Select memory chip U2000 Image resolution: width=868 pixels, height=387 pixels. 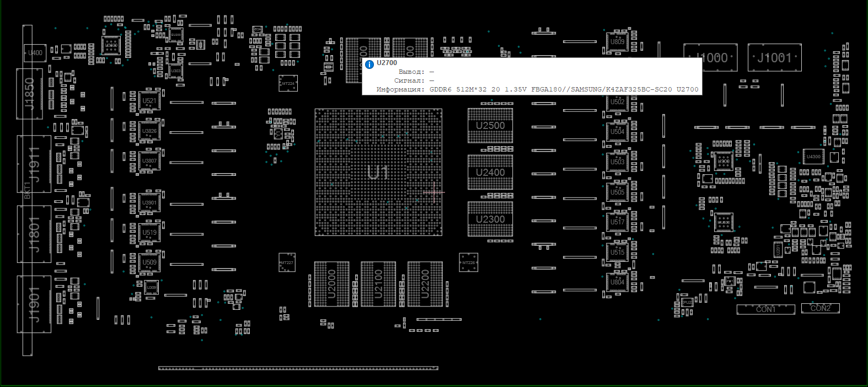tap(331, 284)
